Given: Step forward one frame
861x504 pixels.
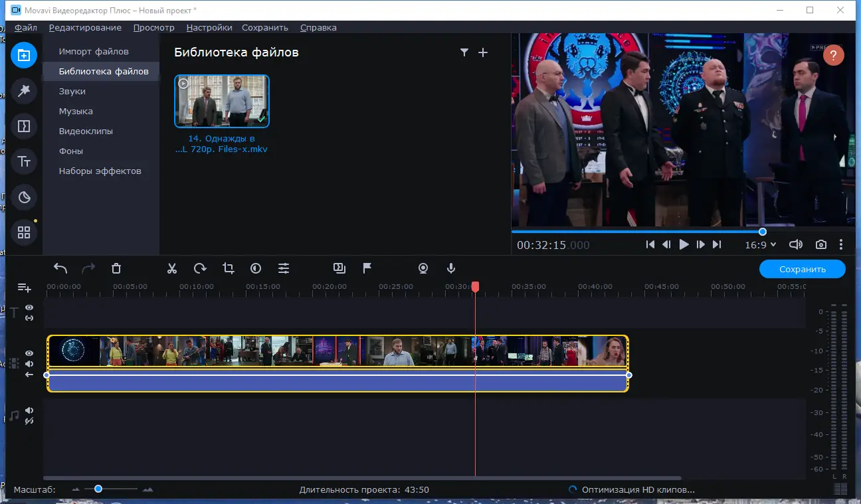Looking at the screenshot, I should click(x=700, y=244).
